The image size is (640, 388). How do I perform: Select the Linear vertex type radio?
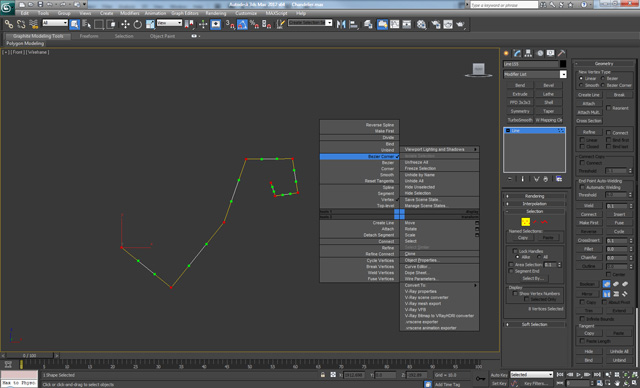pos(581,78)
